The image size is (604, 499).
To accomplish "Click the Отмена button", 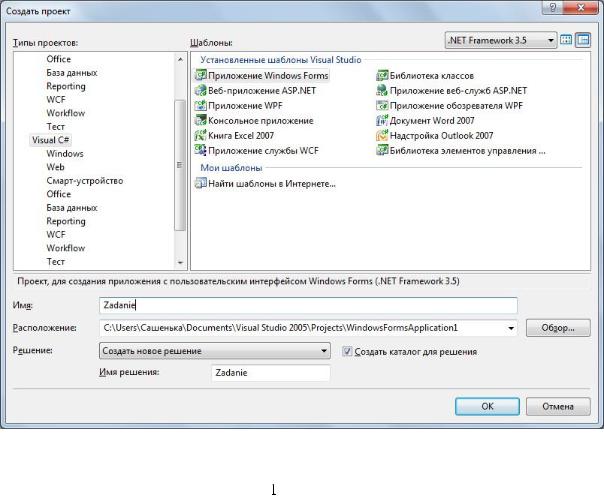I will [x=558, y=406].
